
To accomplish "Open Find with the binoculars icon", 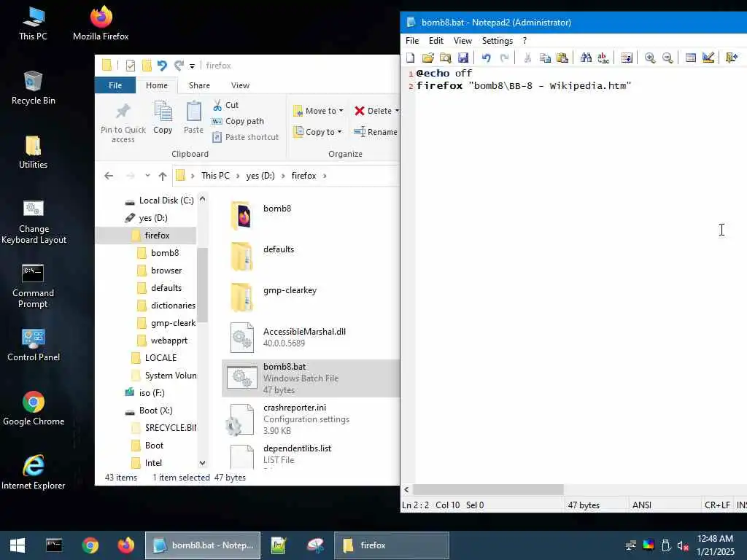I will 586,58.
